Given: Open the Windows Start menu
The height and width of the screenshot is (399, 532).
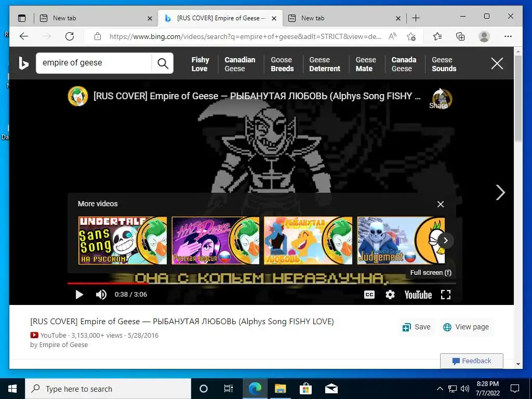Looking at the screenshot, I should click(12, 389).
